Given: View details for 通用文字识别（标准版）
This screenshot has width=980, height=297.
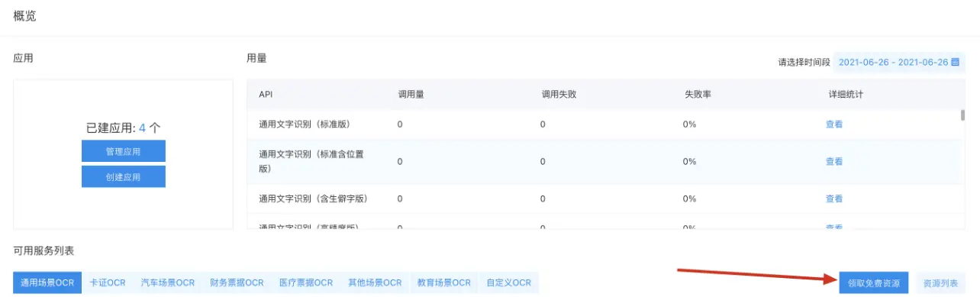Looking at the screenshot, I should pos(833,124).
